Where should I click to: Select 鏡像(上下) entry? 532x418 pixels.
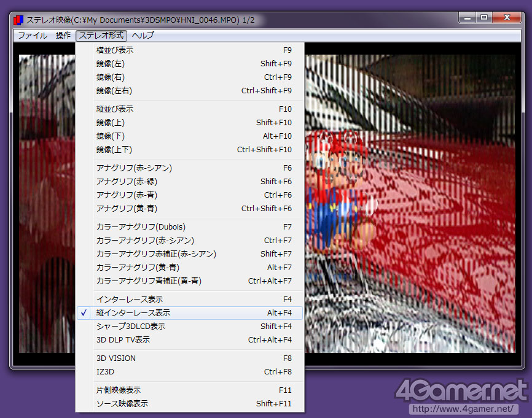(190, 150)
